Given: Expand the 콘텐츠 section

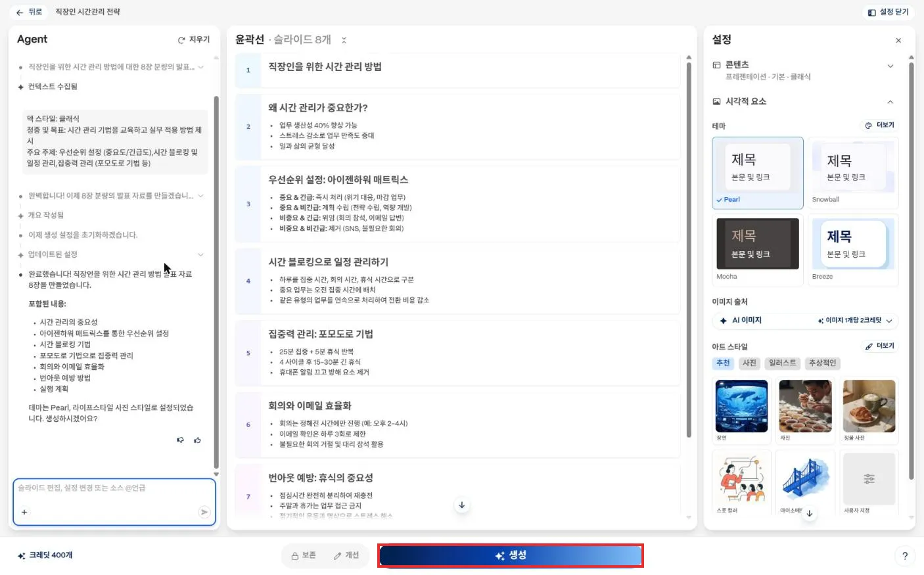Looking at the screenshot, I should tap(803, 70).
